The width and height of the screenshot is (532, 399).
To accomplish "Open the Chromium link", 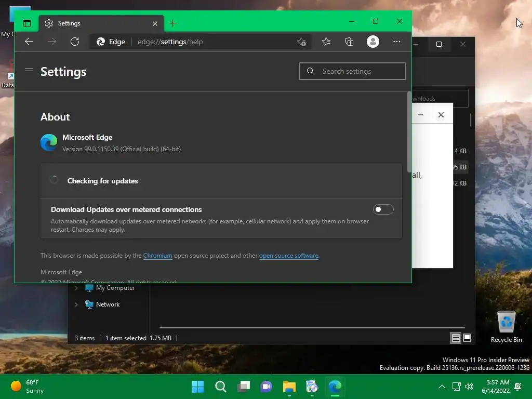I will coord(157,256).
